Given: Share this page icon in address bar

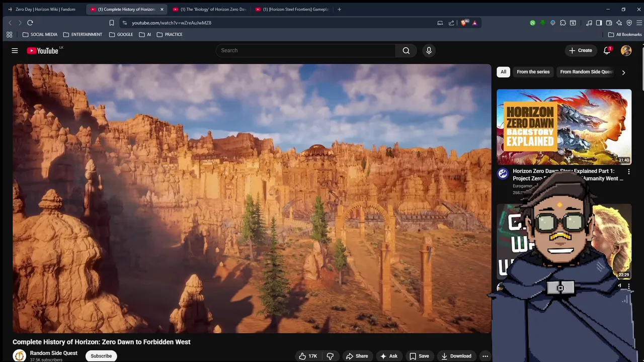Looking at the screenshot, I should tap(451, 23).
